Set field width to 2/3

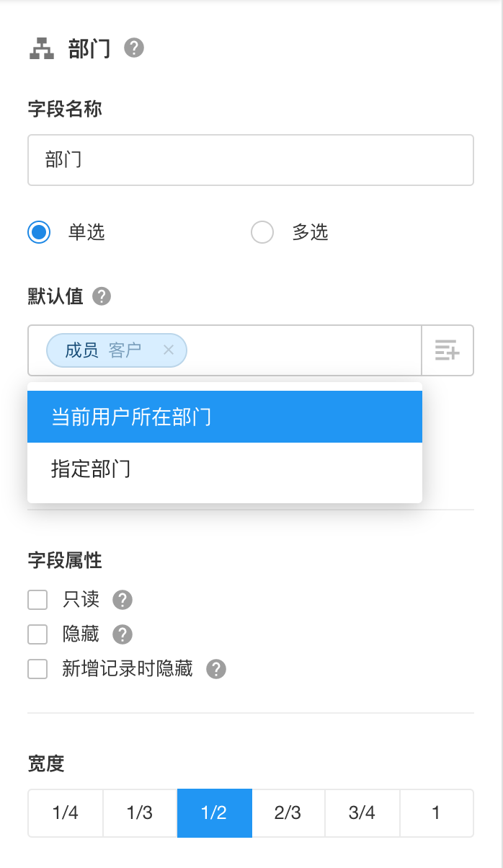click(288, 813)
